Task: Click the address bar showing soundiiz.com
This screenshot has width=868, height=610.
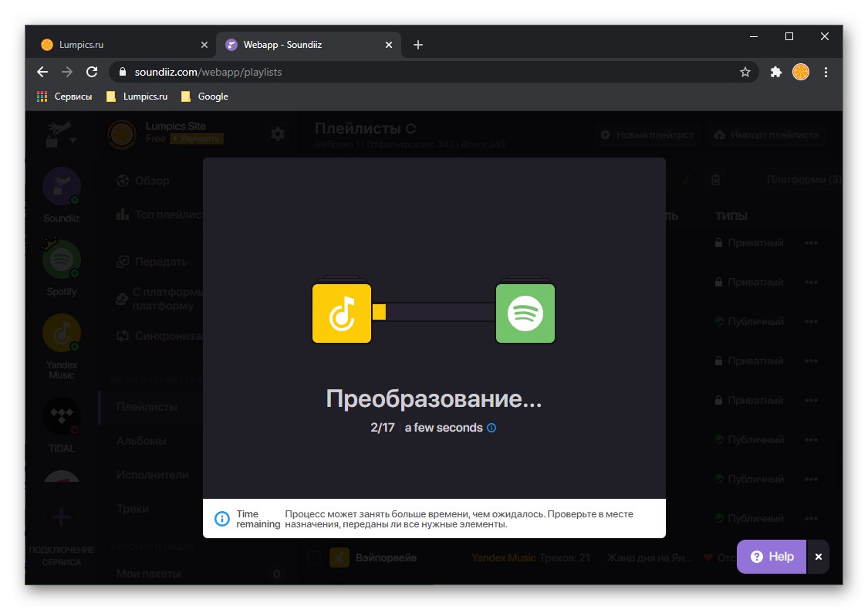Action: pyautogui.click(x=309, y=72)
